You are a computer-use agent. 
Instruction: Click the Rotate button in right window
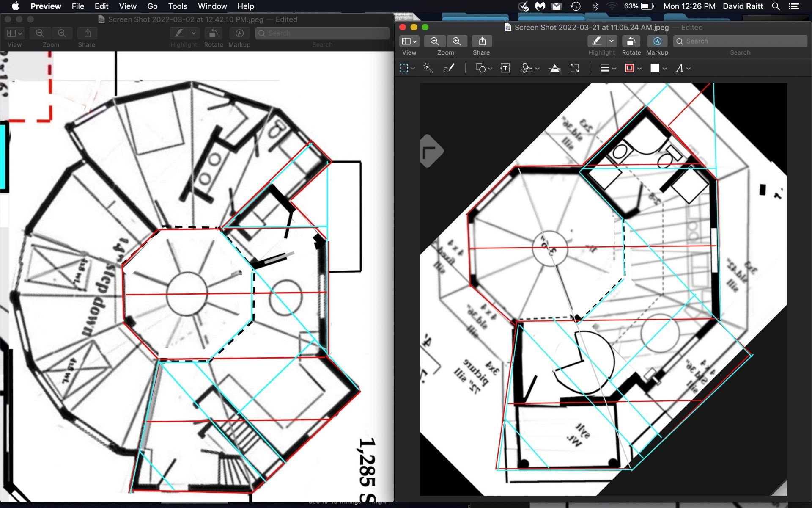[x=631, y=41]
